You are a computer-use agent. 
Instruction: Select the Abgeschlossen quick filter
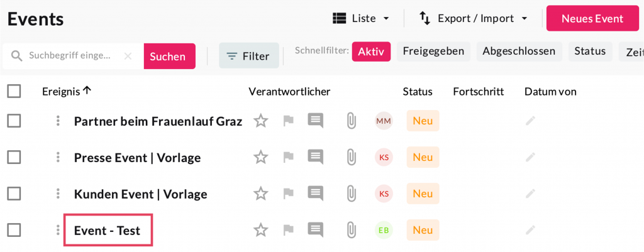pyautogui.click(x=519, y=52)
